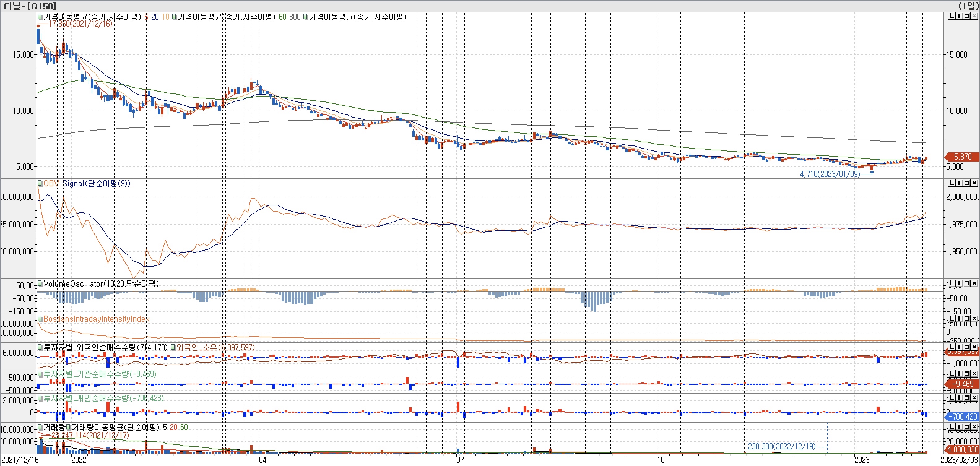This screenshot has height=466, width=980.
Task: Toggle the 외국인_소유 legend checkbox
Action: [x=173, y=347]
